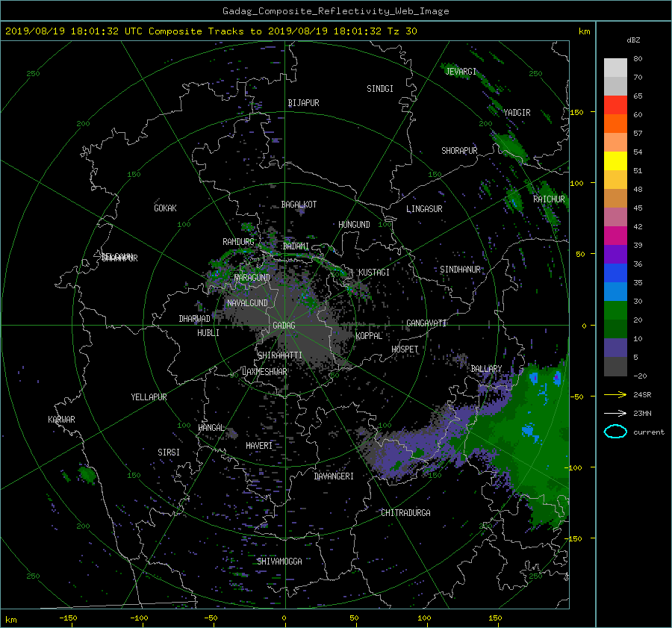This screenshot has width=672, height=628.
Task: Click the SHIVAMOGGA city label
Action: click(279, 561)
